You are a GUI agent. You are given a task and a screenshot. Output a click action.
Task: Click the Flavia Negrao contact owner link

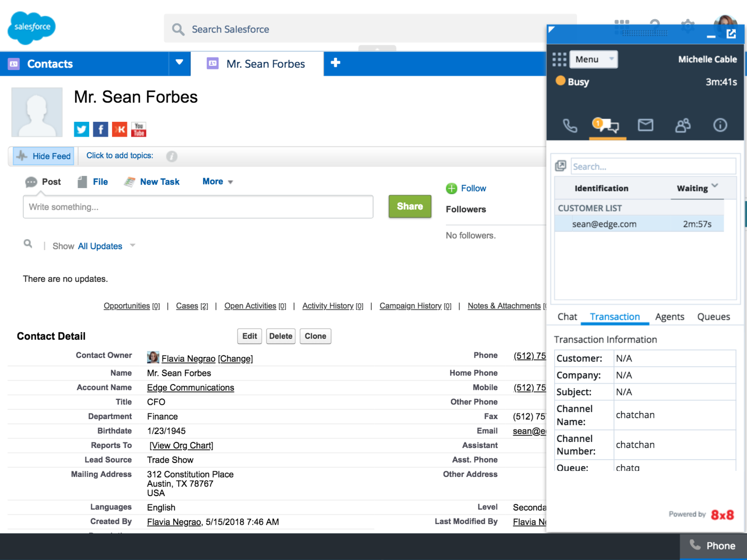click(x=188, y=358)
